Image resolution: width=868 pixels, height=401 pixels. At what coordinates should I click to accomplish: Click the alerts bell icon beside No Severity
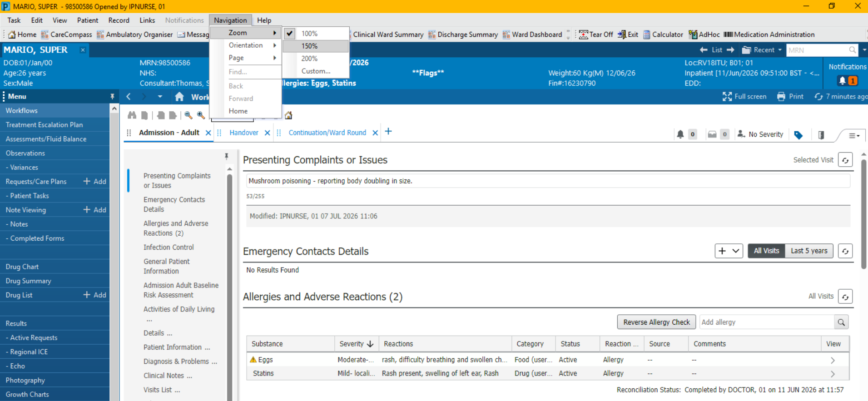(x=680, y=134)
